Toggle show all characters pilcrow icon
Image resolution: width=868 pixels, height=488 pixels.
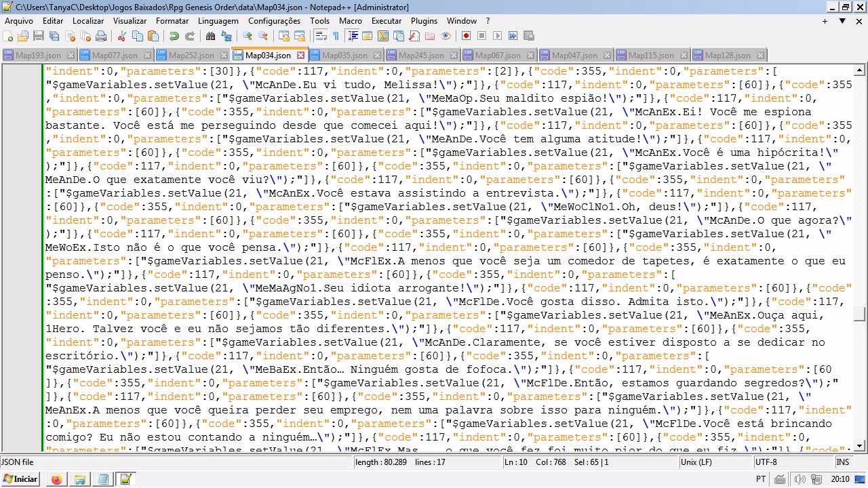click(336, 36)
